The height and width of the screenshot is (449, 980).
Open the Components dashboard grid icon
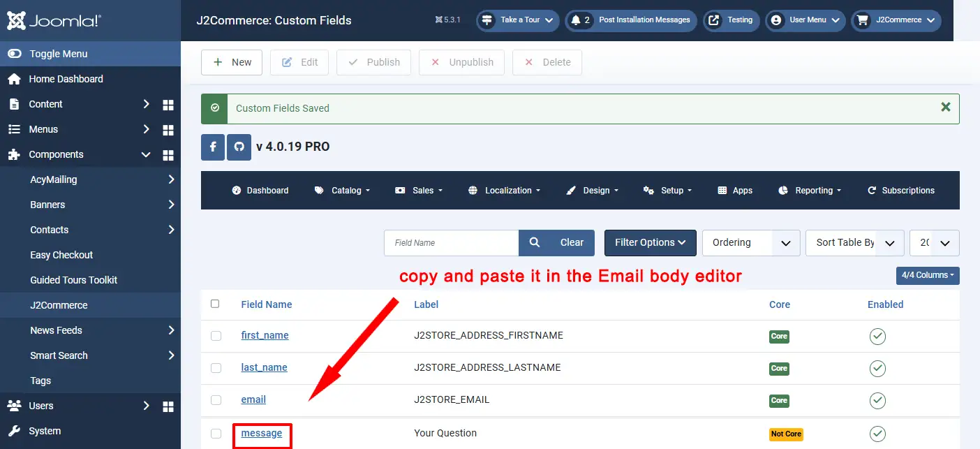[x=168, y=155]
